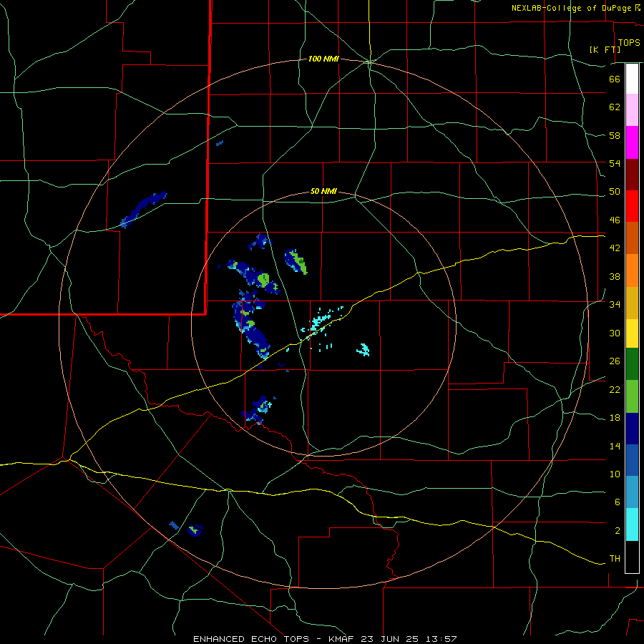This screenshot has width=644, height=644.
Task: Click the scale value 10
Action: (x=615, y=474)
